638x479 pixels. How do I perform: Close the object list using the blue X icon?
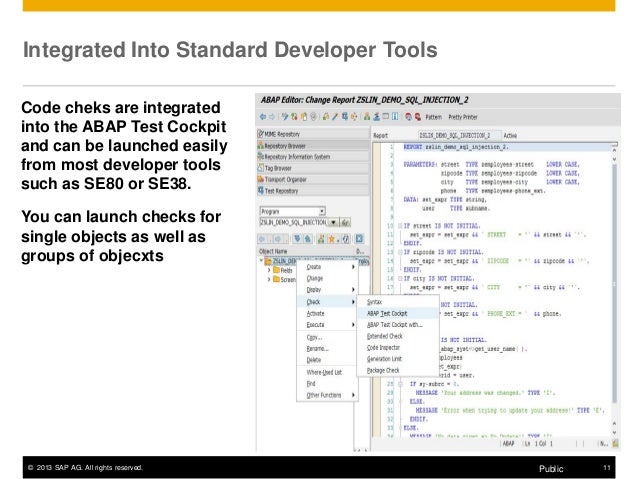coord(359,239)
